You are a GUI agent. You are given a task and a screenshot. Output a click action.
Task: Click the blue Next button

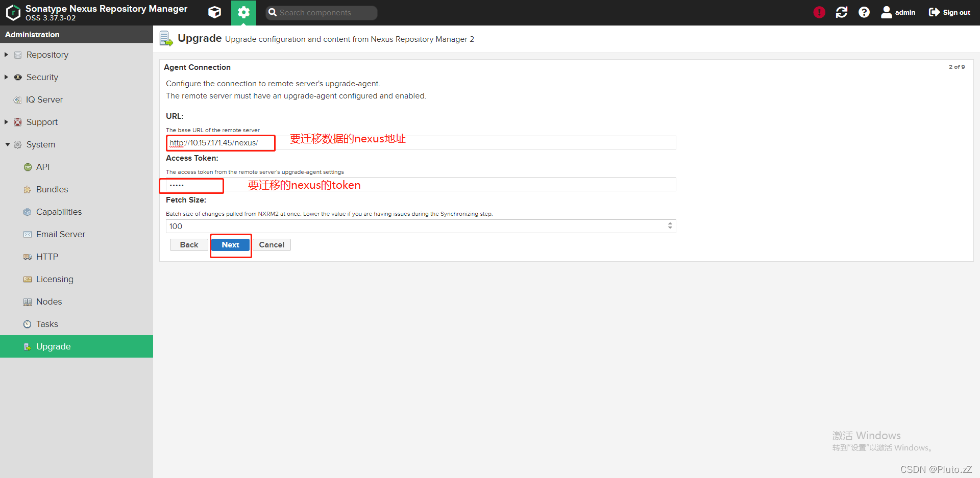pos(230,245)
